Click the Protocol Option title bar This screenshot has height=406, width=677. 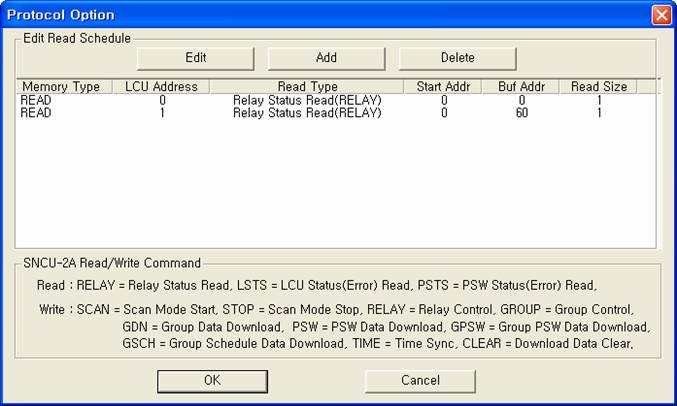point(300,15)
